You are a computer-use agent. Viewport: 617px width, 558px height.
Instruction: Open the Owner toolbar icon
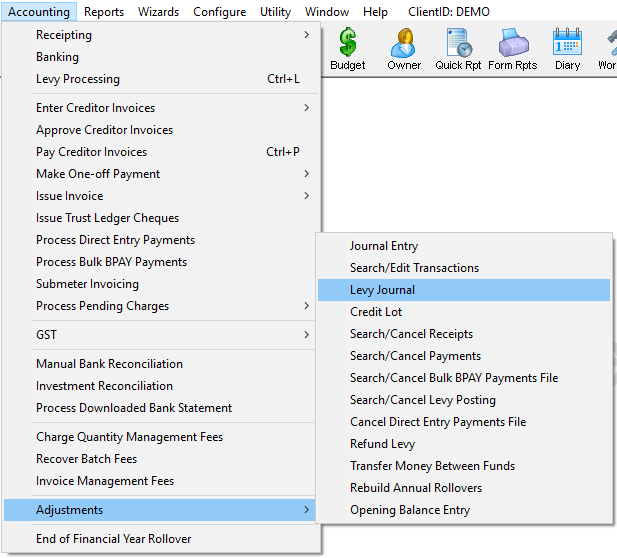click(x=404, y=49)
